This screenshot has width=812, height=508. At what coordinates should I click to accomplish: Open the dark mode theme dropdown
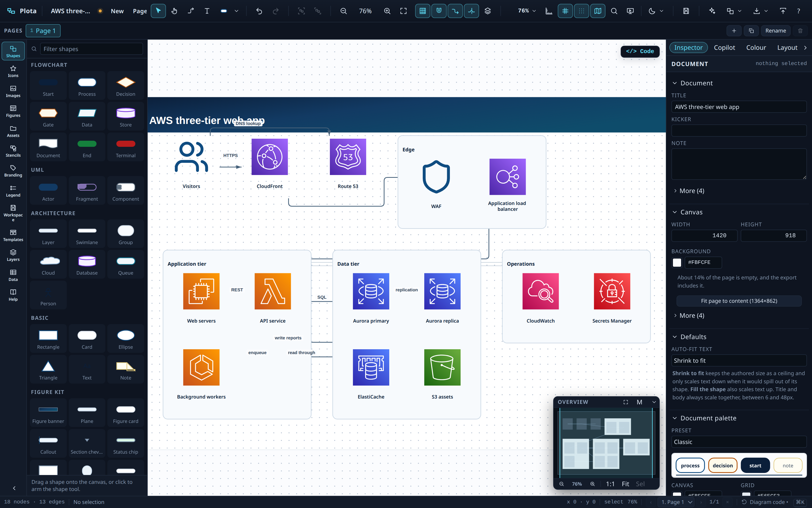click(656, 11)
